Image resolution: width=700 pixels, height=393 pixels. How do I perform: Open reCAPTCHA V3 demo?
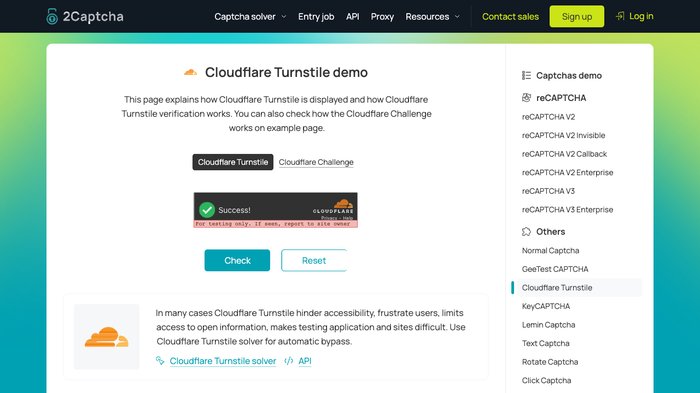(x=548, y=191)
